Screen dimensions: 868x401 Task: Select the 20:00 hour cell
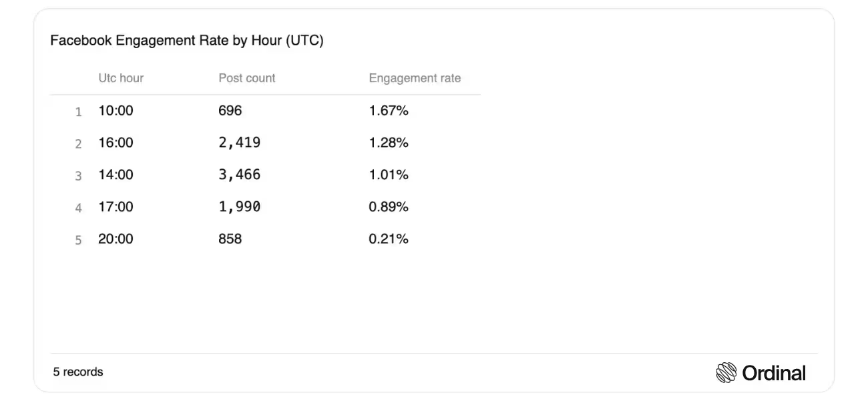pos(116,239)
